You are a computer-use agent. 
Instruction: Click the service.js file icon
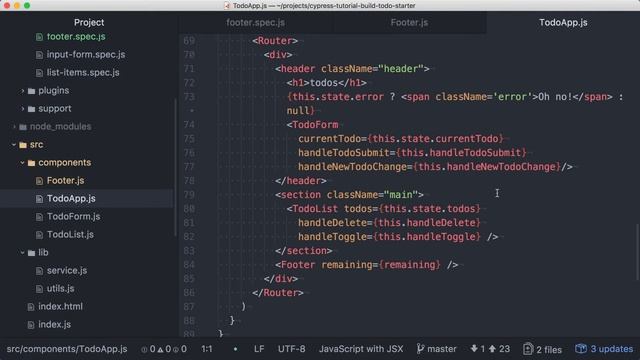pos(39,271)
